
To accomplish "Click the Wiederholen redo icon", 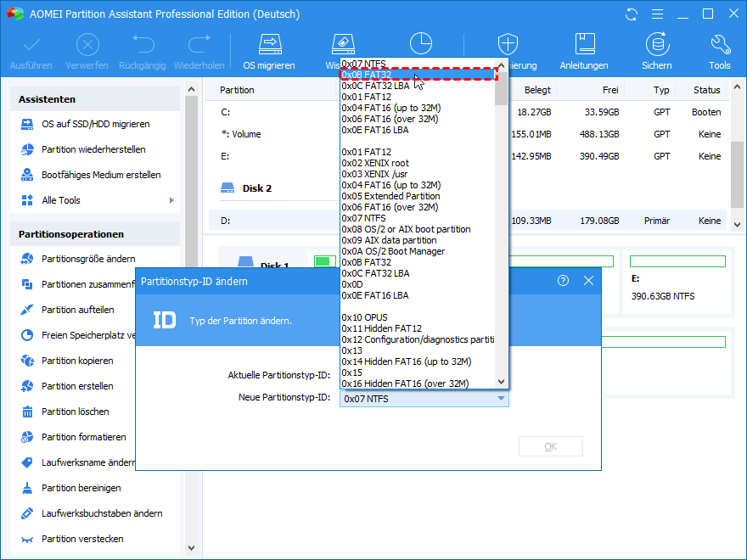I will 199,44.
